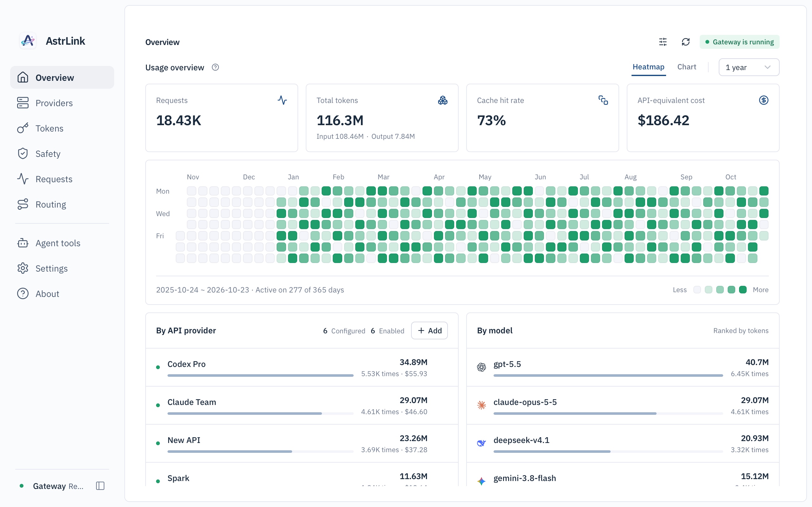Click the Codex Pro usage bar

[260, 375]
